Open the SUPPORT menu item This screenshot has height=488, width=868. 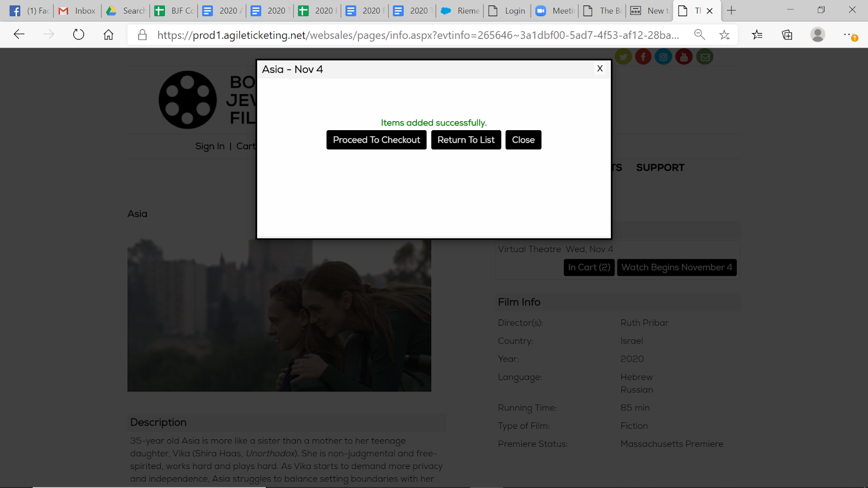pyautogui.click(x=660, y=168)
